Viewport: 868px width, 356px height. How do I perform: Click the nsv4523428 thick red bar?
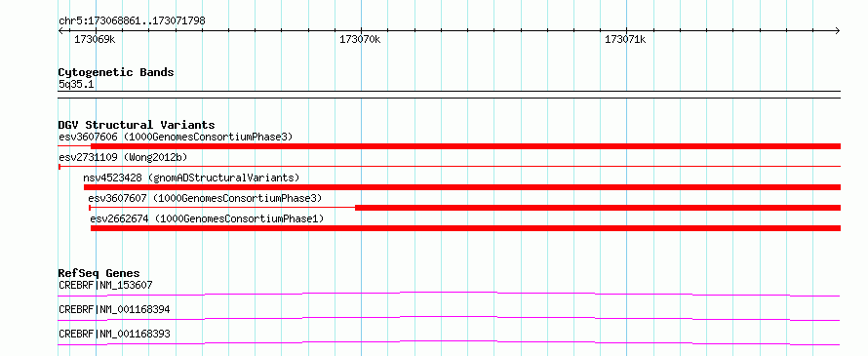pyautogui.click(x=462, y=187)
